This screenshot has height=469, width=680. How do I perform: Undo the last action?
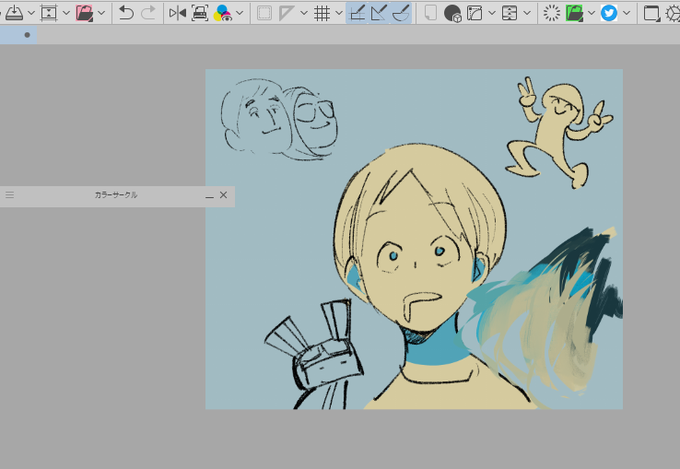coord(126,13)
